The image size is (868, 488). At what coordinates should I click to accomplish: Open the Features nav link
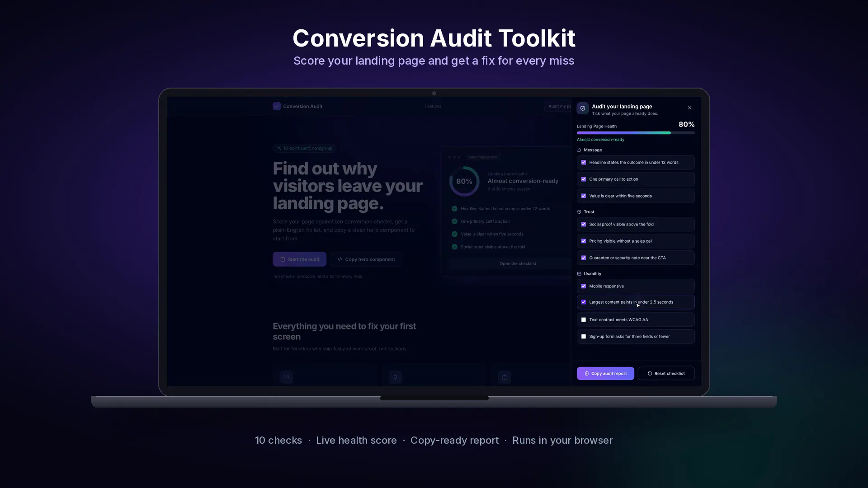(x=433, y=107)
